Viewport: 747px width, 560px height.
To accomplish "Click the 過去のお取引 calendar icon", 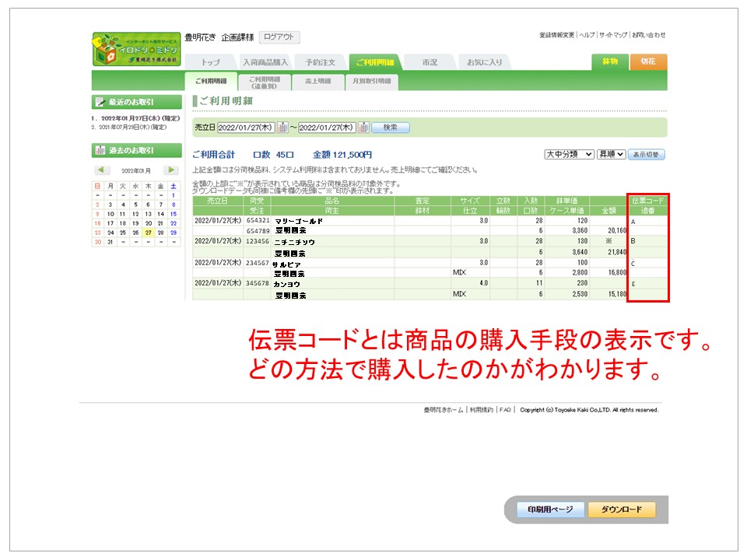I will click(100, 150).
